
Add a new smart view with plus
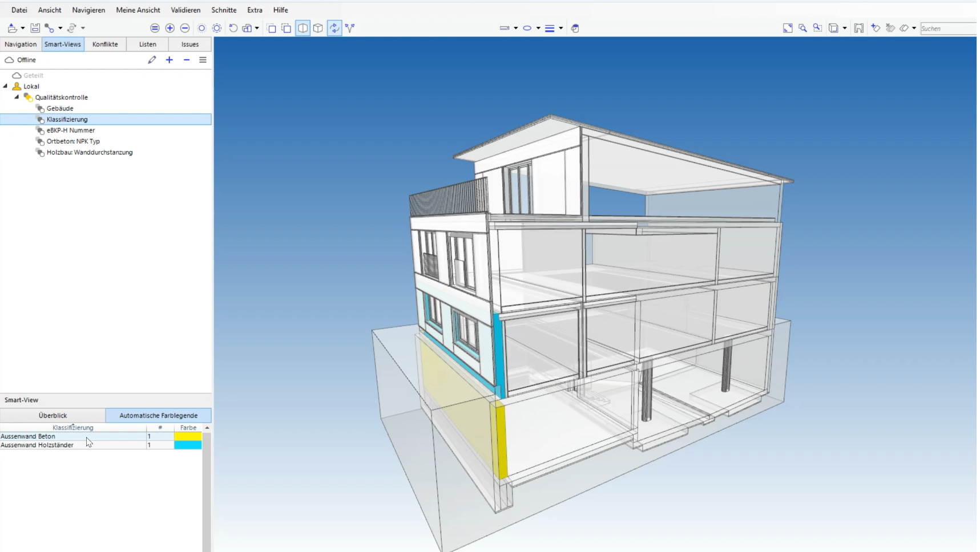pos(170,60)
